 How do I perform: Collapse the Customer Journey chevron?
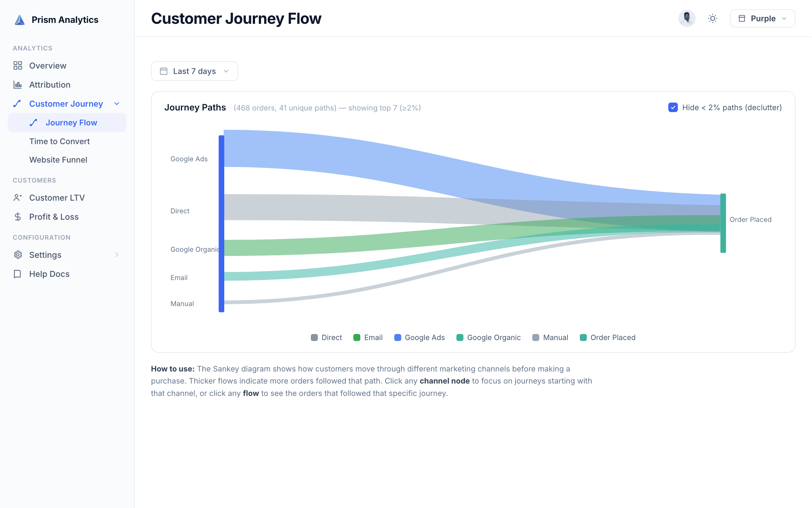pos(117,104)
